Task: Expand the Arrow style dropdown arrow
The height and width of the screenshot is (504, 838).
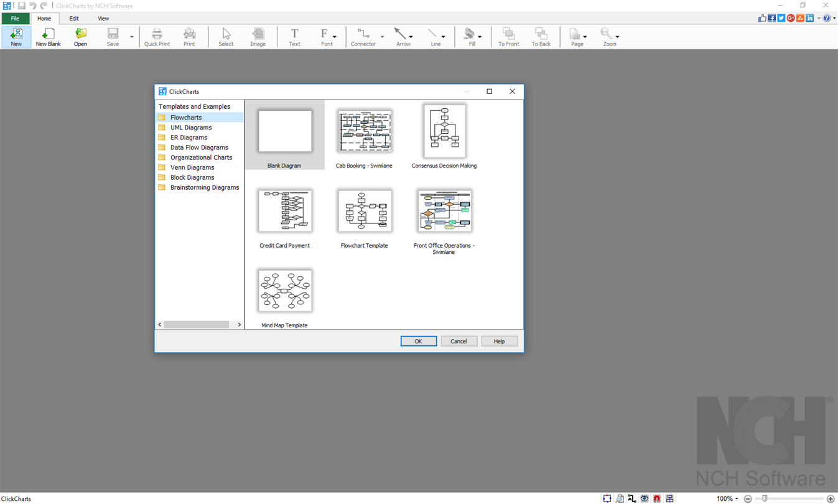Action: click(x=411, y=37)
